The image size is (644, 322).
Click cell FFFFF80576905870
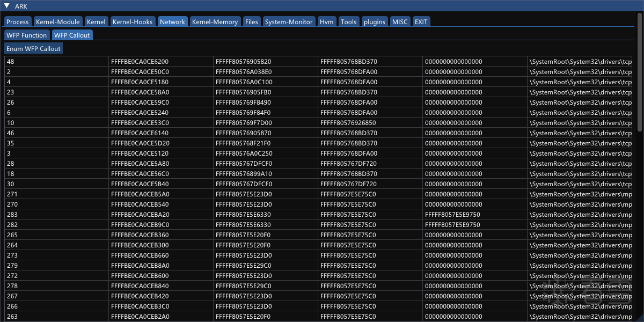coord(266,133)
